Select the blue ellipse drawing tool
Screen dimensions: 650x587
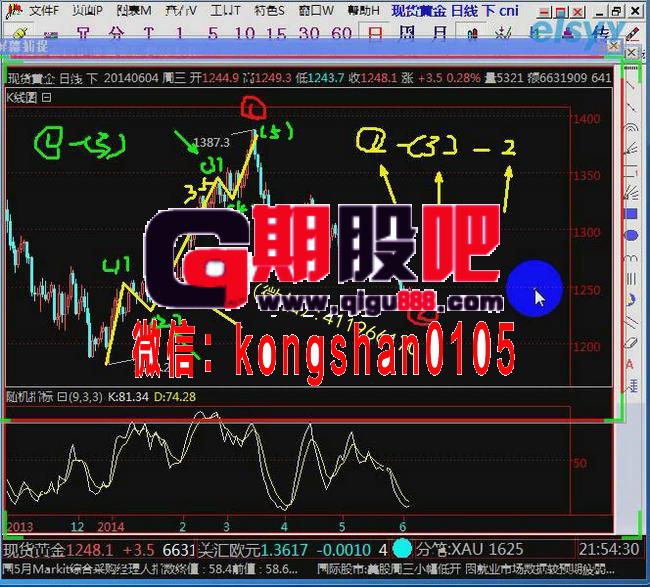click(631, 235)
